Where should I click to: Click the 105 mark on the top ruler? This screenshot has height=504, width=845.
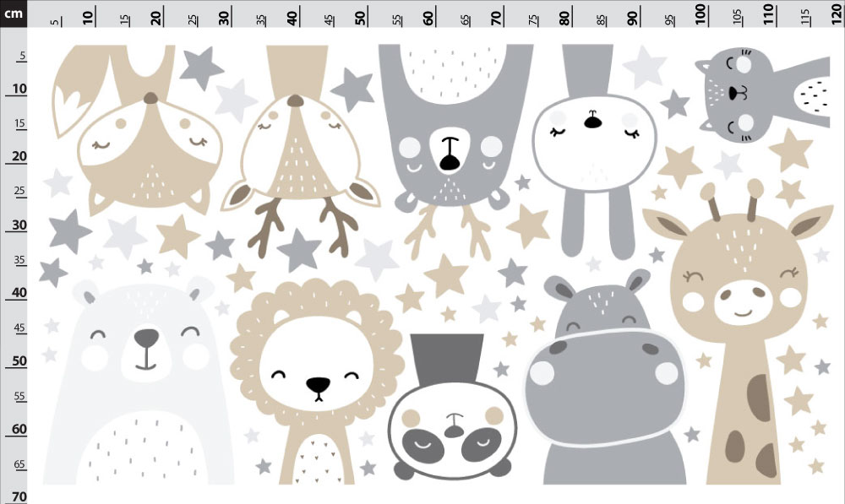point(736,19)
